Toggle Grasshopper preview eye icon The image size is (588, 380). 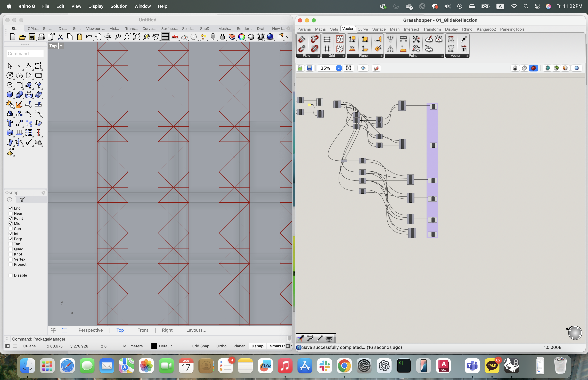[363, 68]
